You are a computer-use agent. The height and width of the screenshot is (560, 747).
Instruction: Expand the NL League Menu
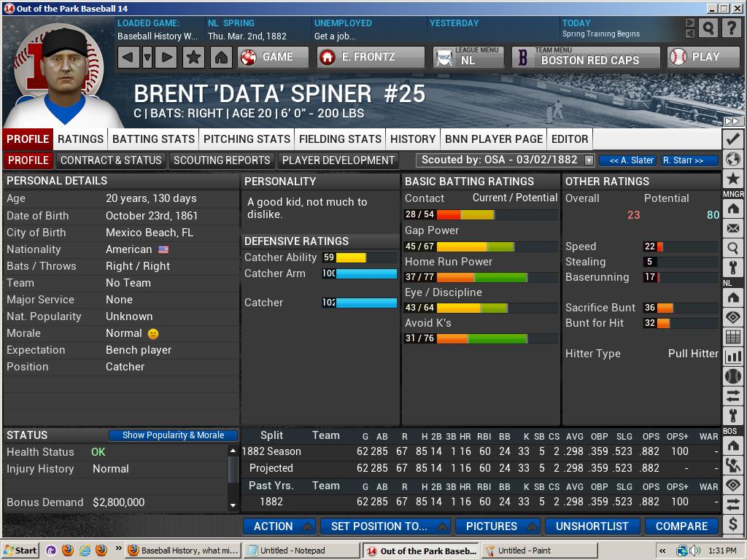pyautogui.click(x=468, y=57)
